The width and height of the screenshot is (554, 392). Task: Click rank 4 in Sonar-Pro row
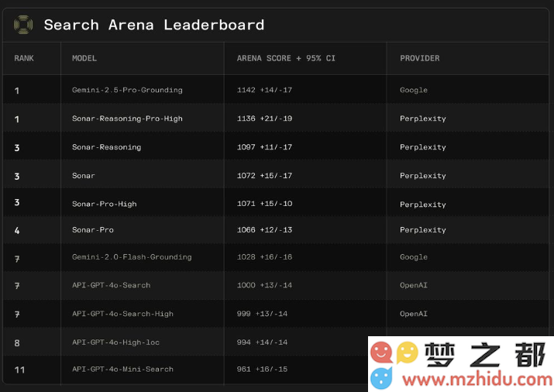(17, 231)
